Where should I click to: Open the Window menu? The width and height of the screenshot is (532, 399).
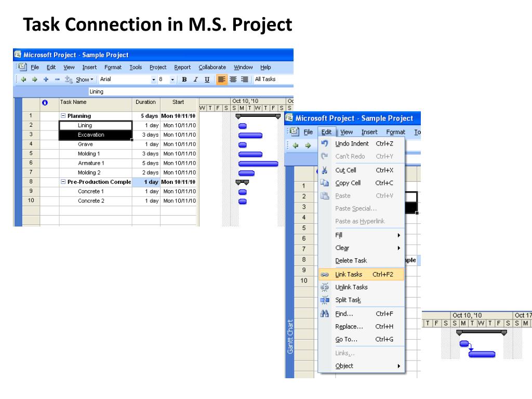(x=243, y=67)
